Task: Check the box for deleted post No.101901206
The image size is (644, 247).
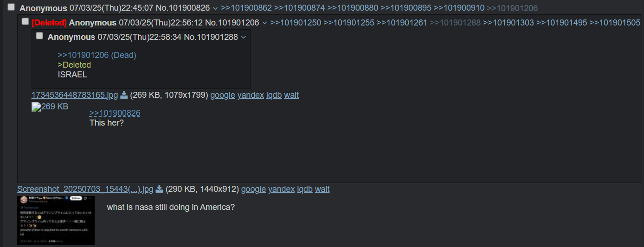Action: (x=26, y=22)
